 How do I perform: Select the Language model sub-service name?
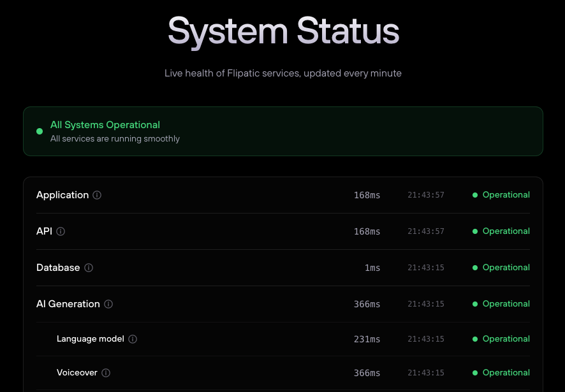[x=91, y=339]
